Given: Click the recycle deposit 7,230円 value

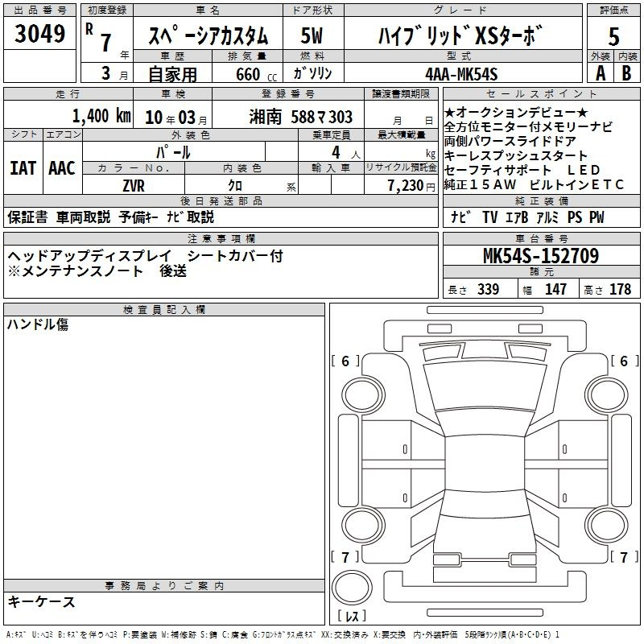Looking at the screenshot, I should [407, 185].
